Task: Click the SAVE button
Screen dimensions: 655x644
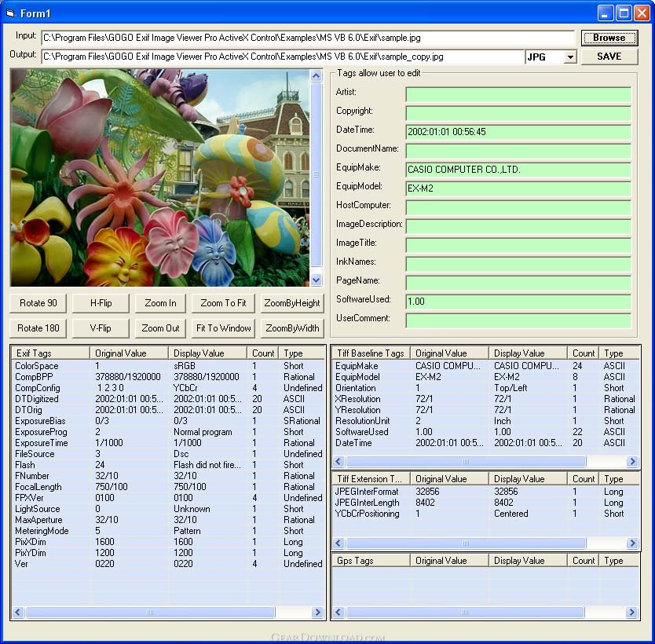Action: pos(609,57)
